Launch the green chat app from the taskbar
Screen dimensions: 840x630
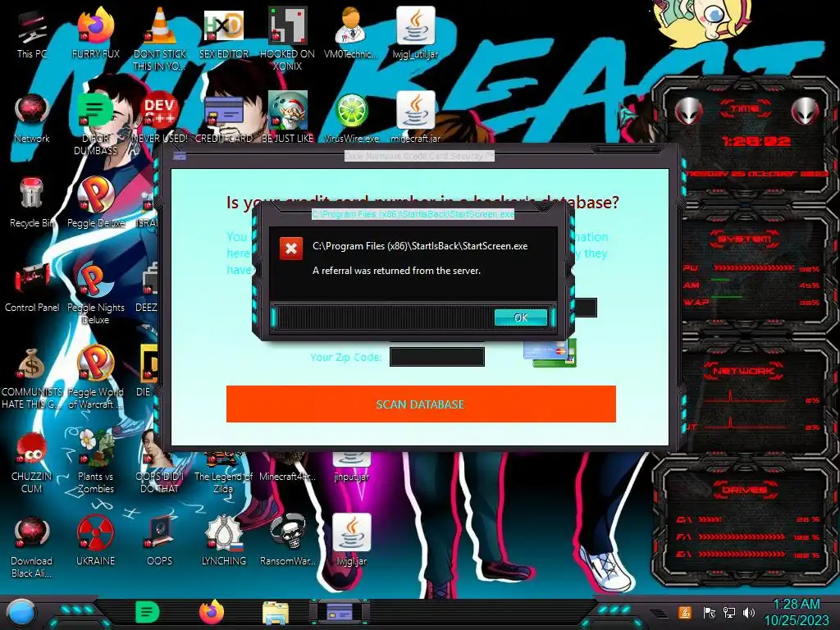[x=148, y=612]
